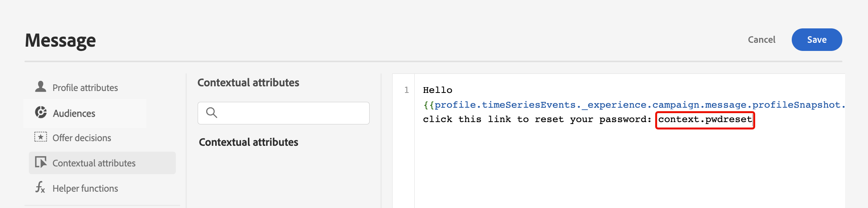Image resolution: width=868 pixels, height=208 pixels.
Task: Focus the contextual attributes search field
Action: point(284,113)
